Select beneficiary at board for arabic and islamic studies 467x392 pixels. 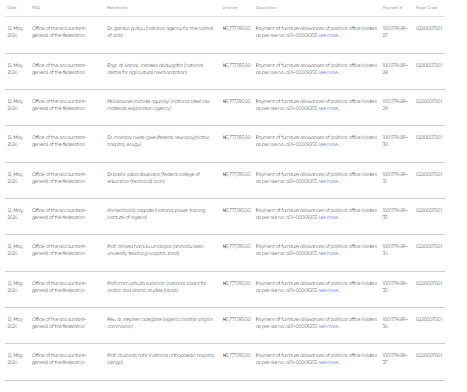pyautogui.click(x=157, y=287)
